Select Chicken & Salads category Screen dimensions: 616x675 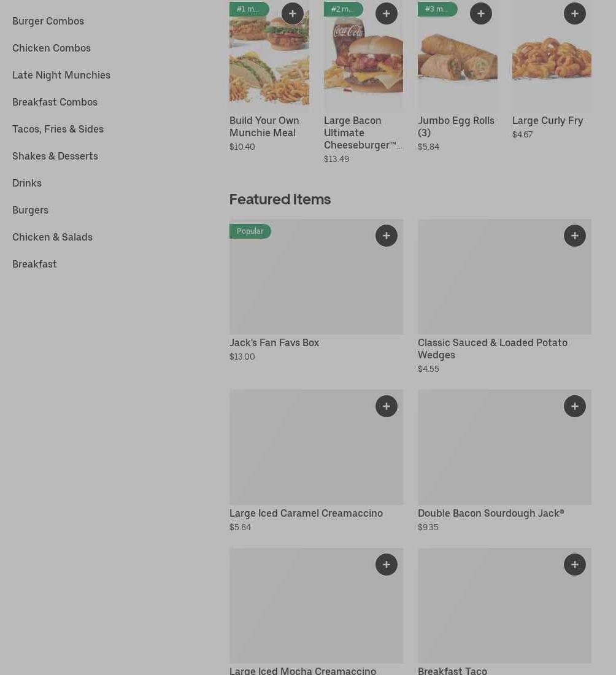tap(52, 237)
